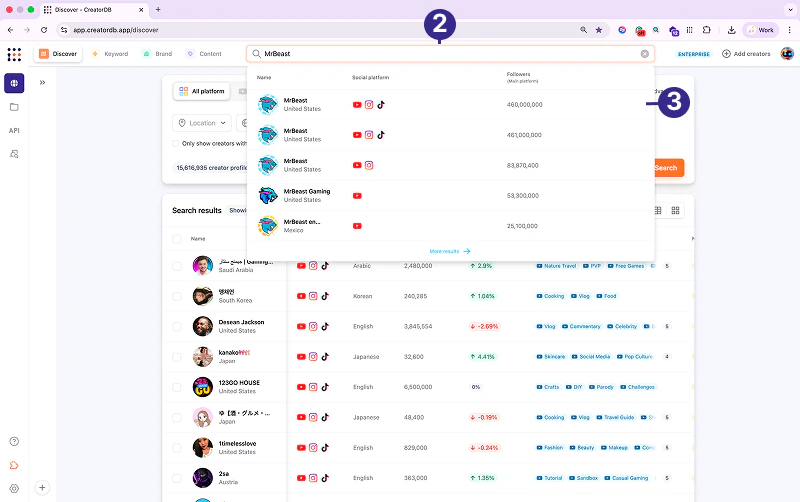Screen dimensions: 800x502
Task: Open the Keyword tab
Action: [110, 54]
